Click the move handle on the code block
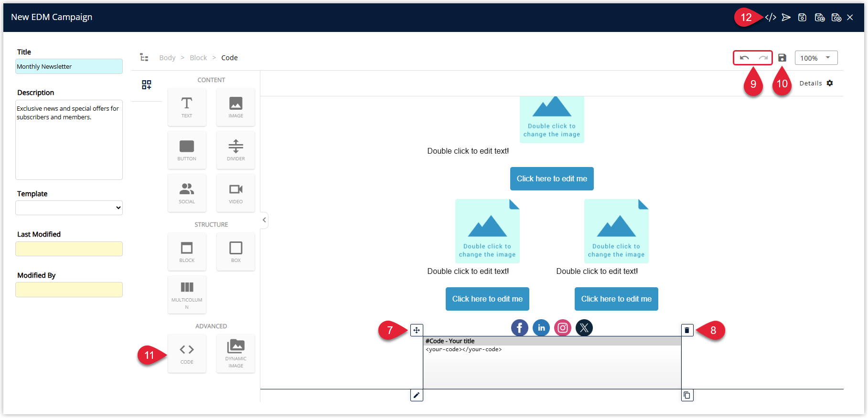 pos(417,330)
